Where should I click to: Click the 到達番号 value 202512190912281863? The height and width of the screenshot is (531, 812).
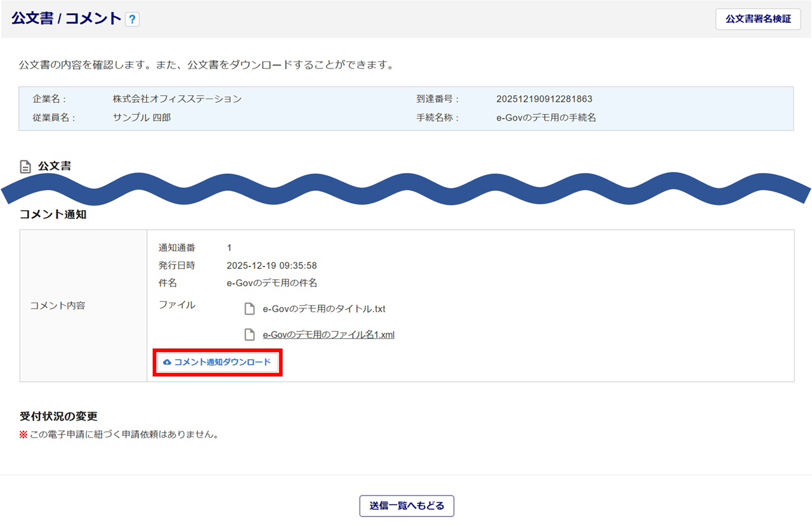point(544,99)
